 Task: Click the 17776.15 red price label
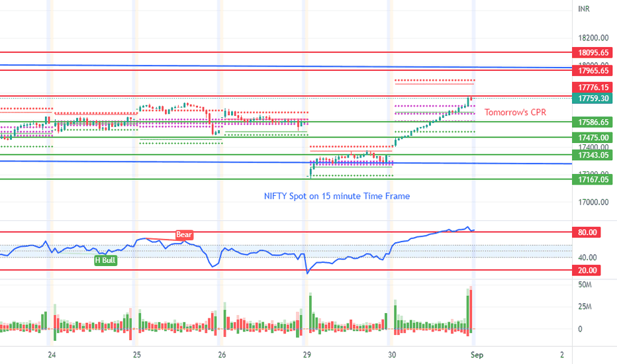coord(593,87)
